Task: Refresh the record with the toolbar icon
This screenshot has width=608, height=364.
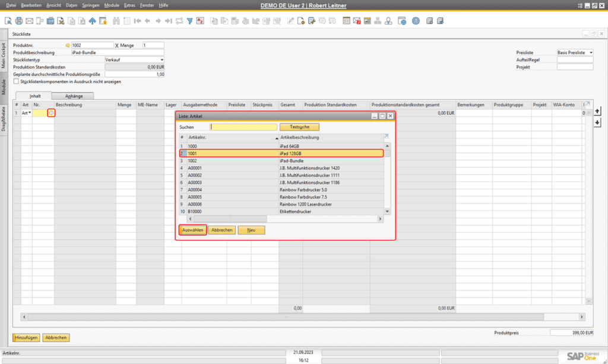Action: click(179, 21)
